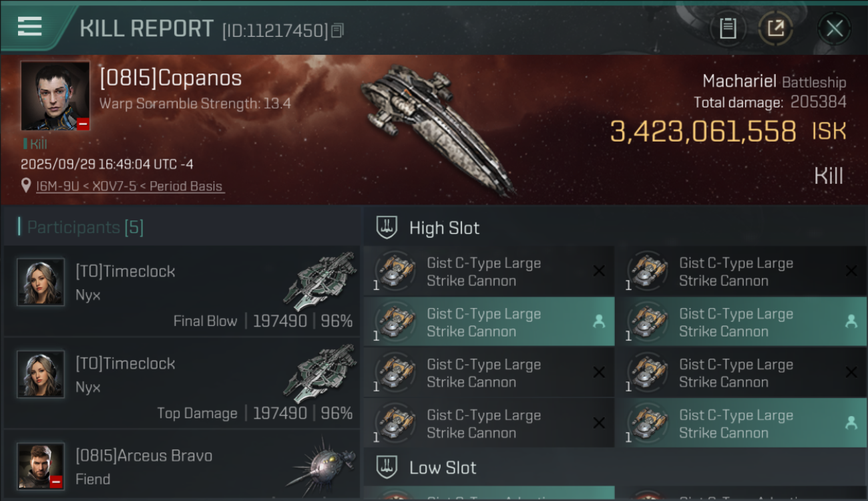Click the Machariel ship name
Image resolution: width=868 pixels, height=501 pixels.
(739, 81)
